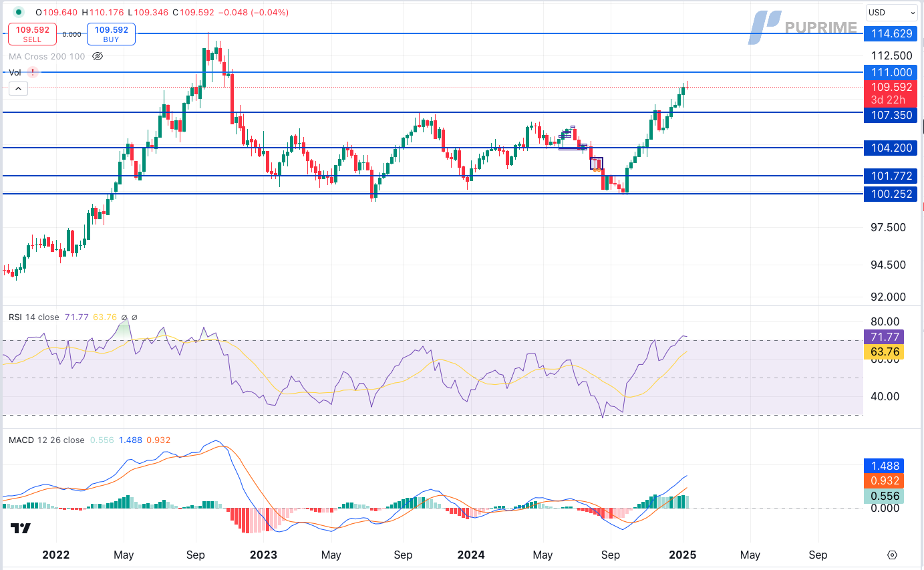Open the TradingView logo link
Viewport: 924px width, 570px height.
[21, 529]
